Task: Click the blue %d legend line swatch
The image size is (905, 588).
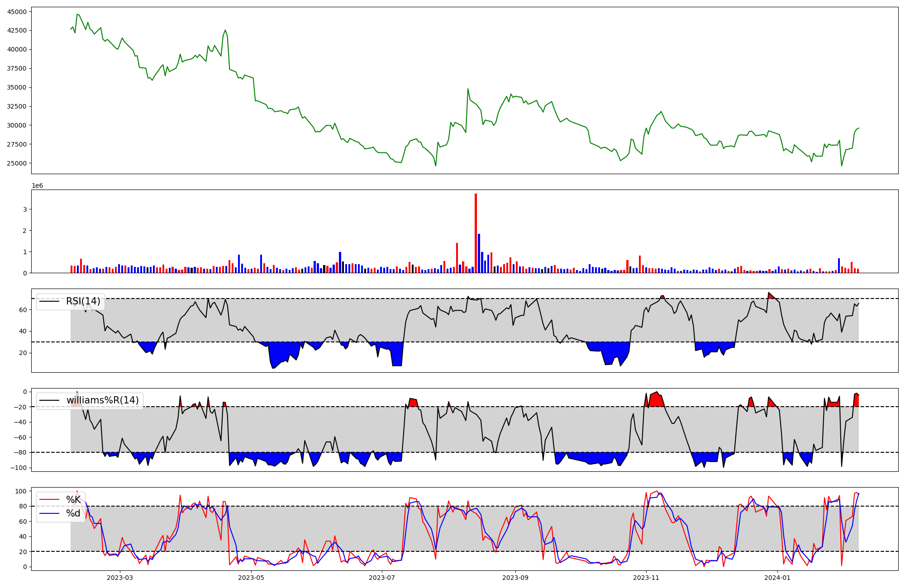Action: pos(49,513)
